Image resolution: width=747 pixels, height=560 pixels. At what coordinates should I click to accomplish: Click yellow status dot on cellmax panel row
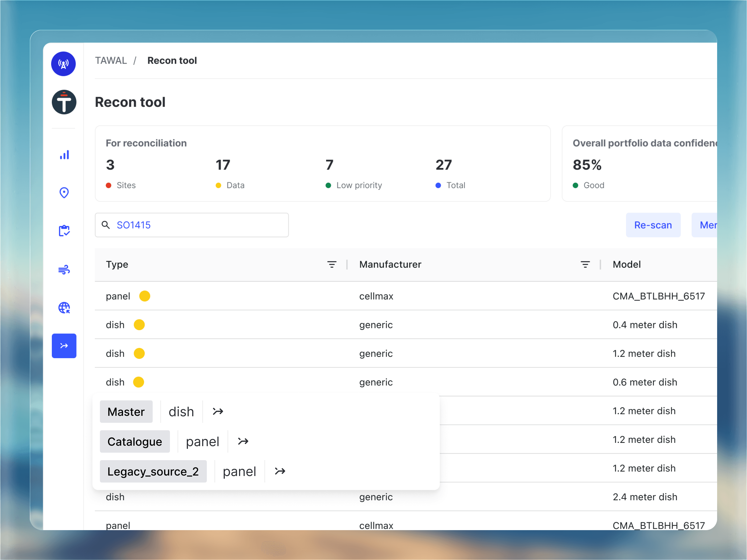click(x=144, y=296)
